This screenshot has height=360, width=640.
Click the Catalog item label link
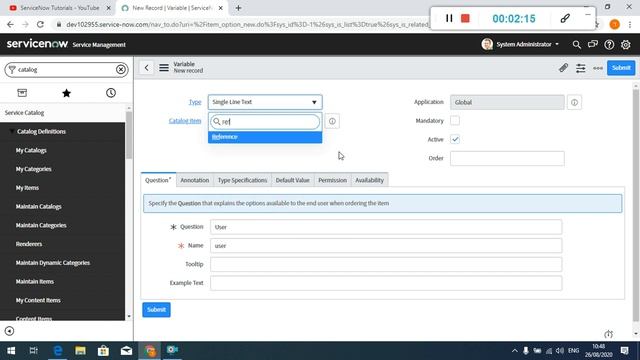[x=185, y=121]
